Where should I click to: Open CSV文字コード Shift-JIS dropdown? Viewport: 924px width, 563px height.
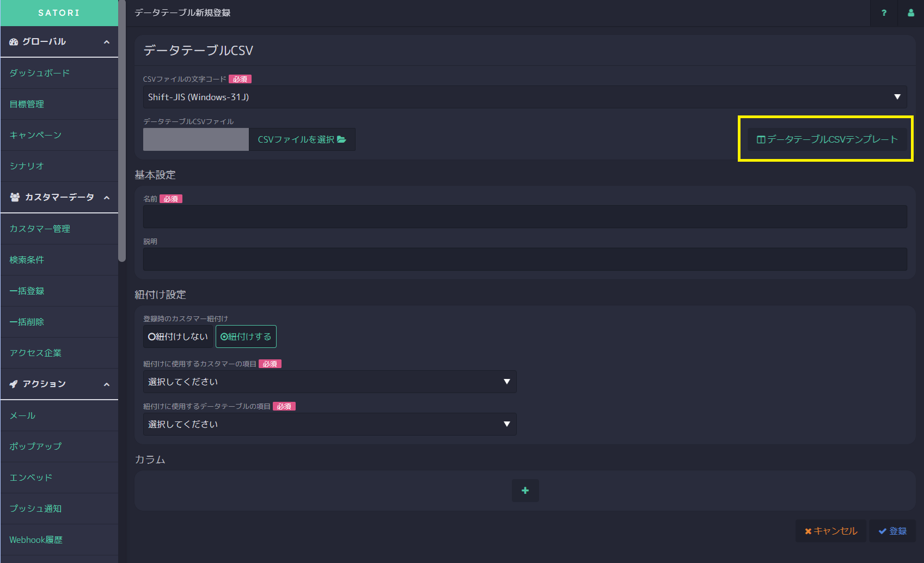click(525, 97)
